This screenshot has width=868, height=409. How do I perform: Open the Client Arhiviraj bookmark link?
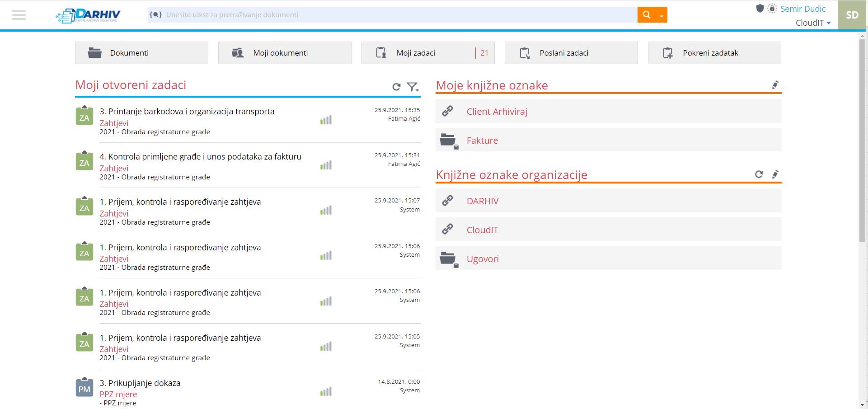(x=497, y=112)
